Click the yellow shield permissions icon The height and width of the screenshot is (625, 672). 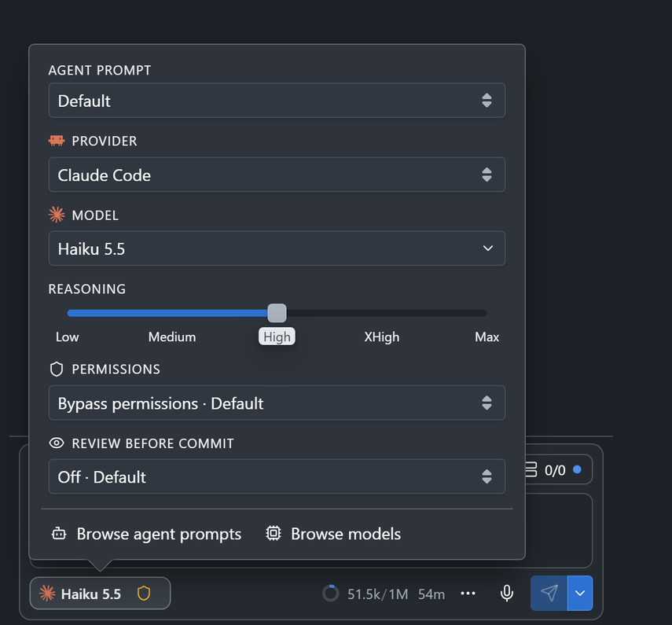[x=144, y=594]
